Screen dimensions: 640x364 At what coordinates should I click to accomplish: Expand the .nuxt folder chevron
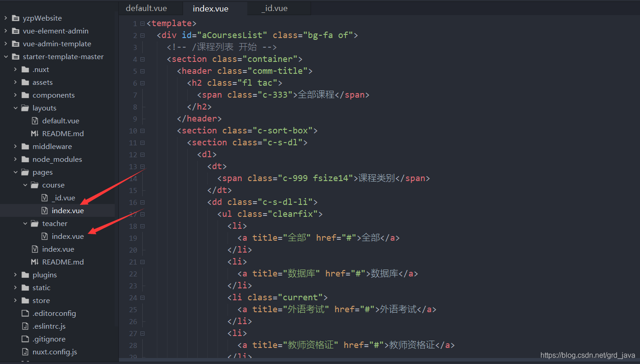pos(16,70)
